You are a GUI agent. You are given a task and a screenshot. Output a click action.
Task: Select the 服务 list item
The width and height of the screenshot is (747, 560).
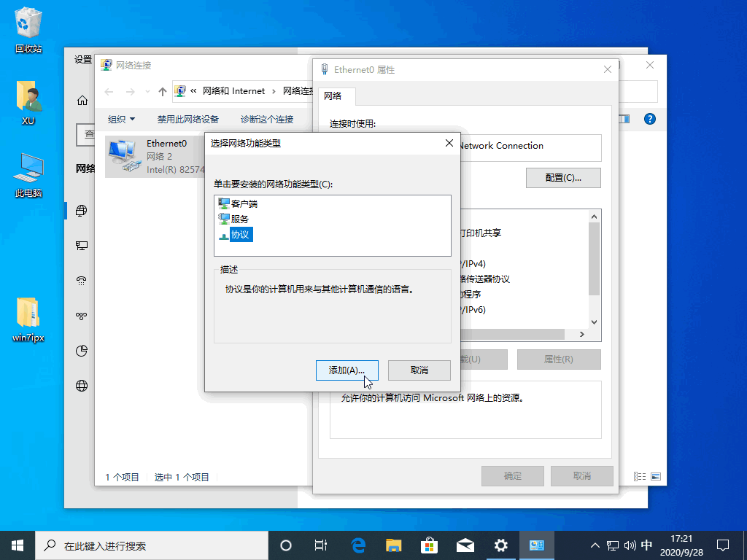pos(240,219)
